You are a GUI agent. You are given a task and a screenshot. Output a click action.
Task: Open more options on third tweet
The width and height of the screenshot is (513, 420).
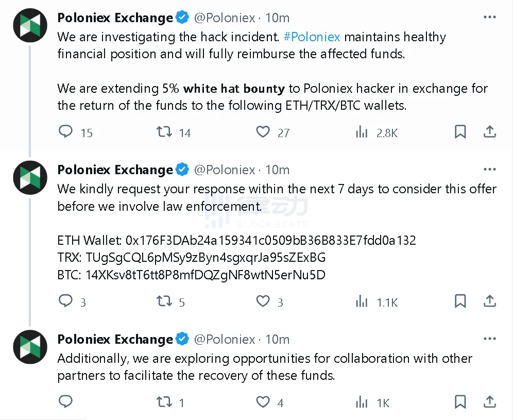tap(490, 339)
